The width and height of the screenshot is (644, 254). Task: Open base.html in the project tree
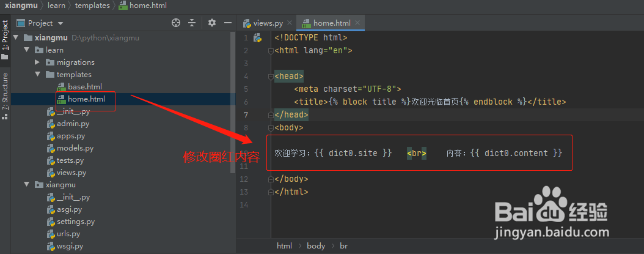click(x=84, y=87)
